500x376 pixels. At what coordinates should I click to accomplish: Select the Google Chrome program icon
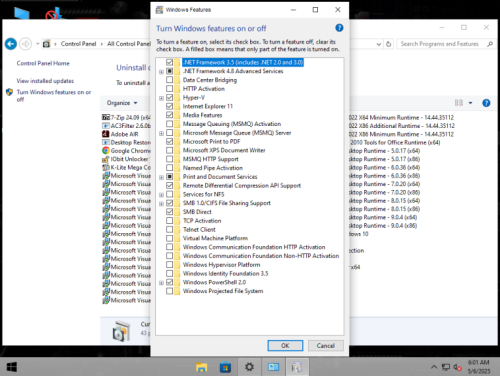[106, 151]
